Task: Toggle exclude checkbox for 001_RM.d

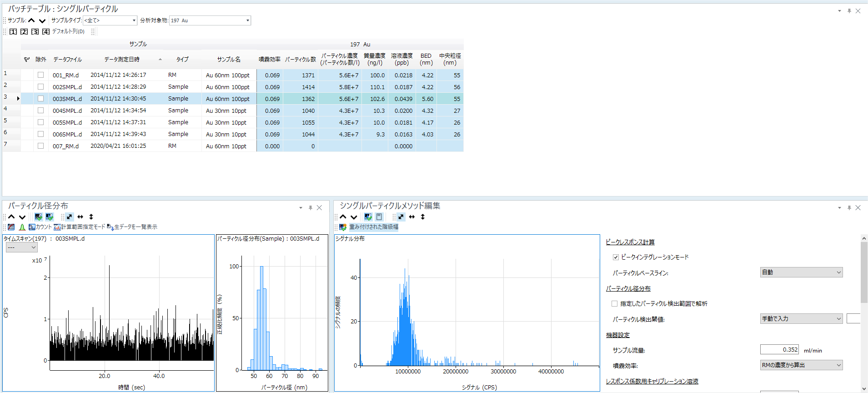Action: pos(40,75)
